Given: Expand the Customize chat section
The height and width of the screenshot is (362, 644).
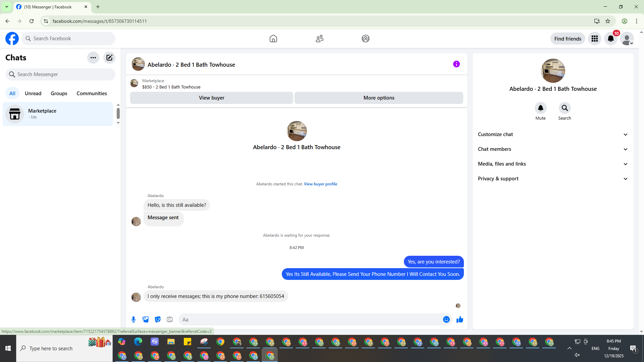Looking at the screenshot, I should click(x=553, y=134).
